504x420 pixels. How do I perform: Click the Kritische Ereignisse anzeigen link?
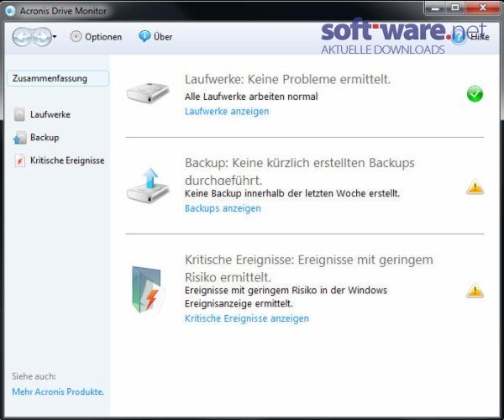246,318
